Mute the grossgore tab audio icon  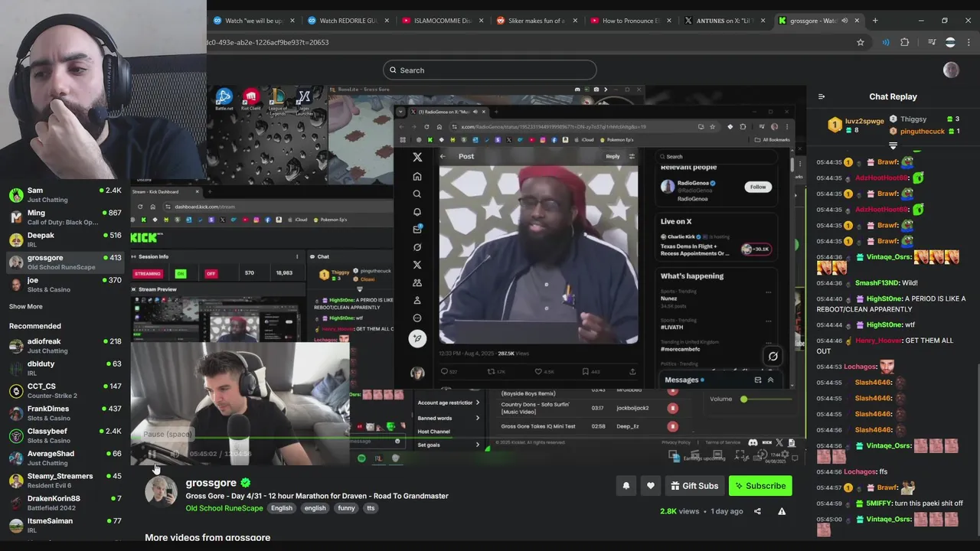click(844, 21)
